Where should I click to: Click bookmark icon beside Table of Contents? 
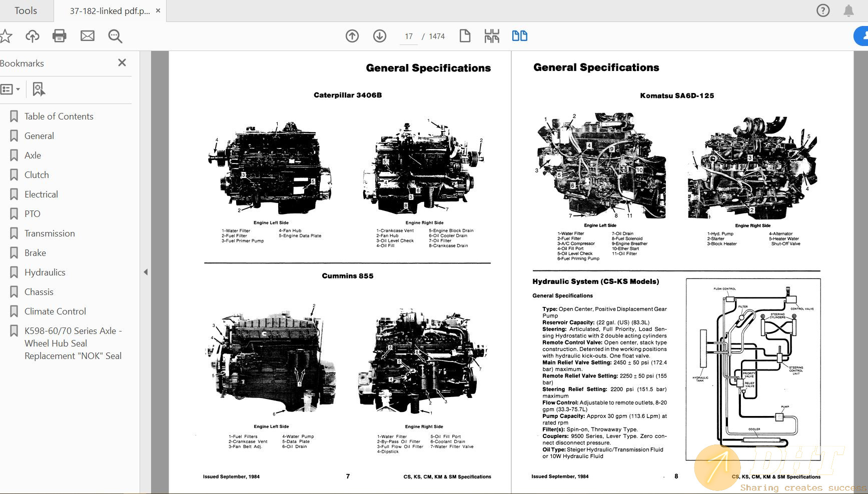(x=14, y=116)
